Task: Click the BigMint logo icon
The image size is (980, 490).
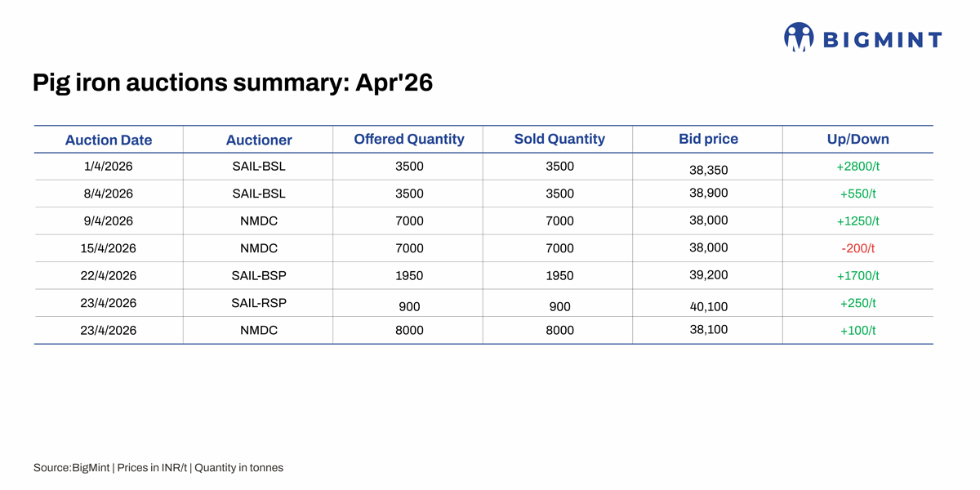Action: click(x=799, y=38)
